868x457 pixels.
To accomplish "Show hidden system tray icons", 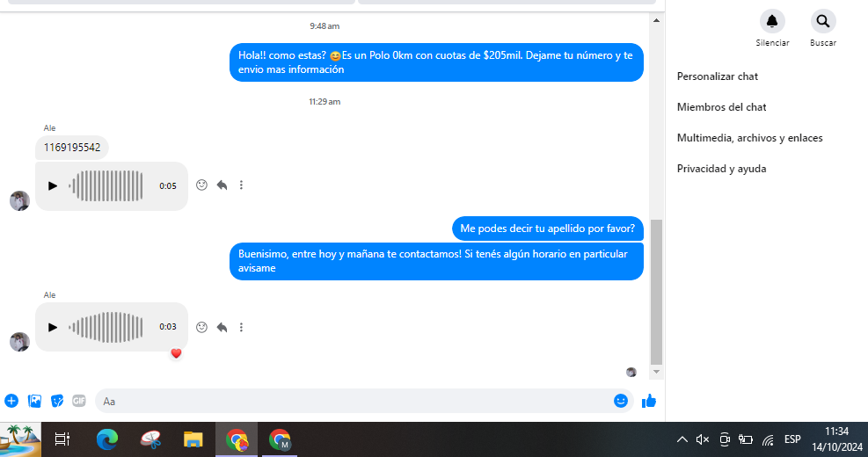I will [x=682, y=439].
